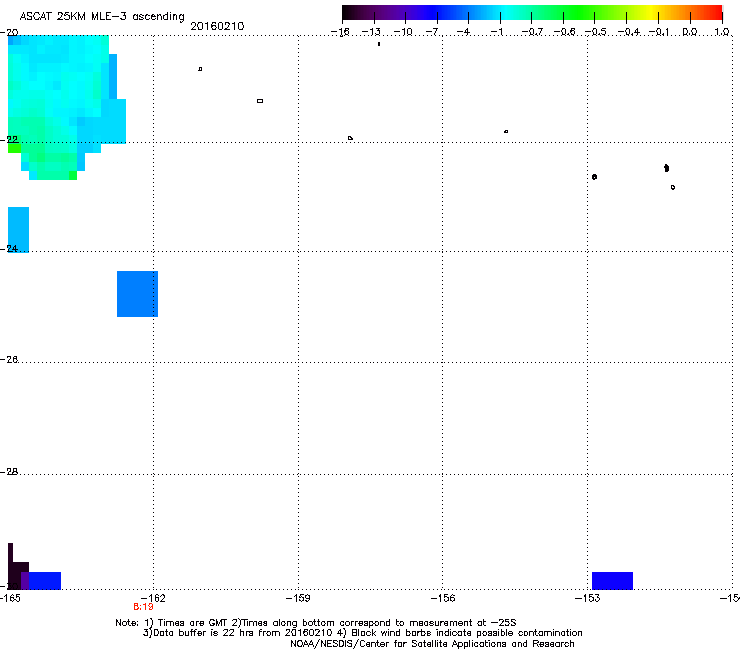Click the plot title 'ASCAT 25KM MLE-3 ascending'

click(102, 16)
